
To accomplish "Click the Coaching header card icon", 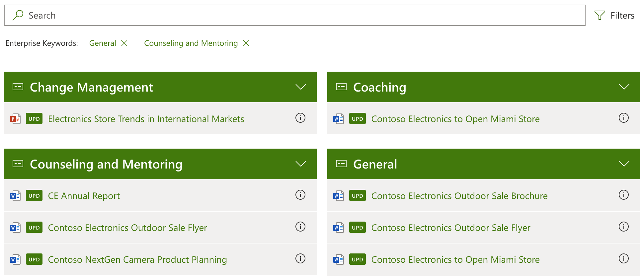I will (341, 87).
